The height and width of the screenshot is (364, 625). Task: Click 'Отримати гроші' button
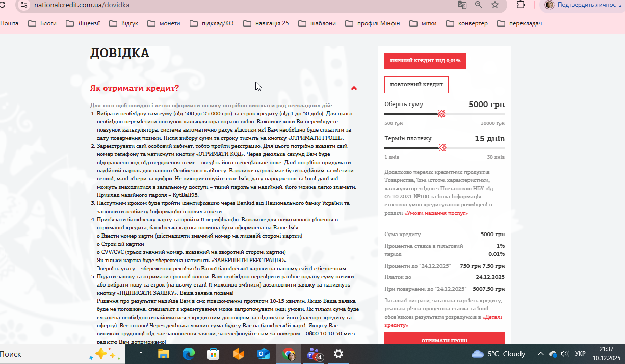click(x=445, y=340)
